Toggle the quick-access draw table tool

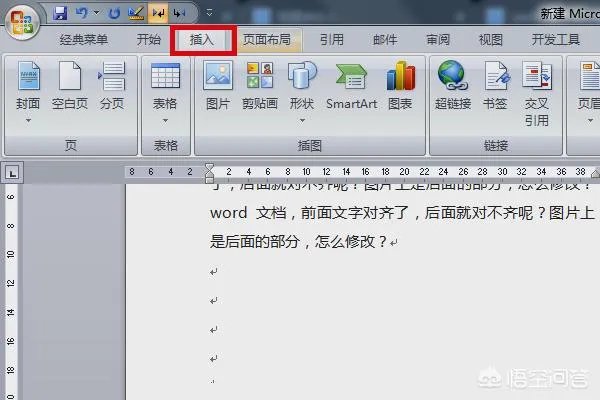tap(136, 13)
